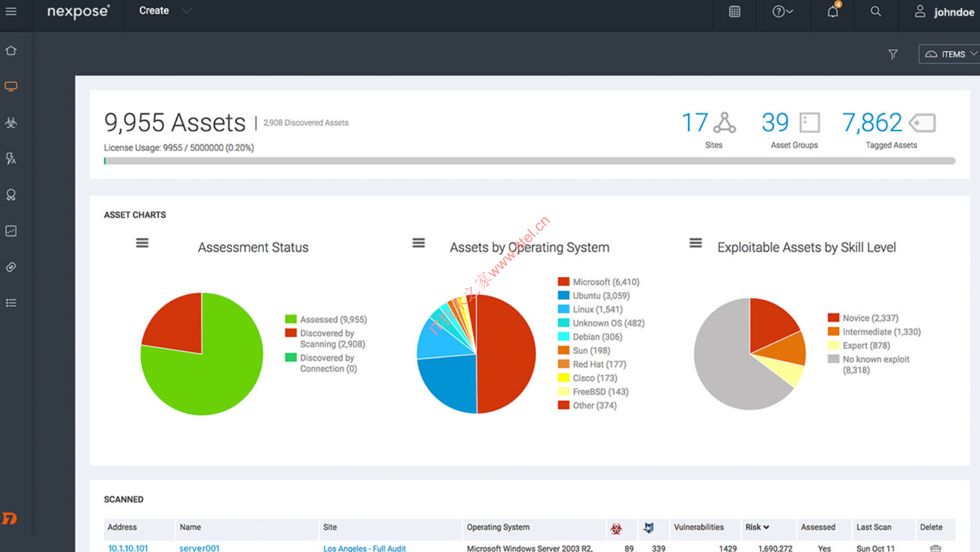
Task: Open the calendar icon in top bar
Action: click(x=734, y=12)
